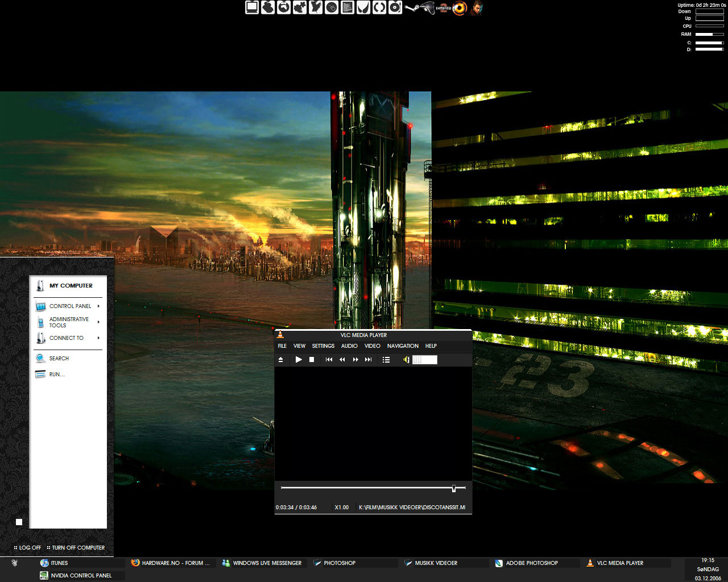
Task: Click the fiery orange eye dock icon
Action: [460, 8]
